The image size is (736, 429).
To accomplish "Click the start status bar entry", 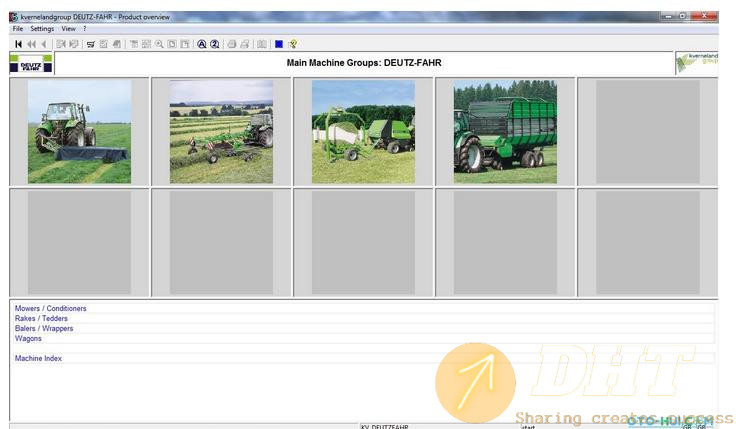I will pos(529,427).
